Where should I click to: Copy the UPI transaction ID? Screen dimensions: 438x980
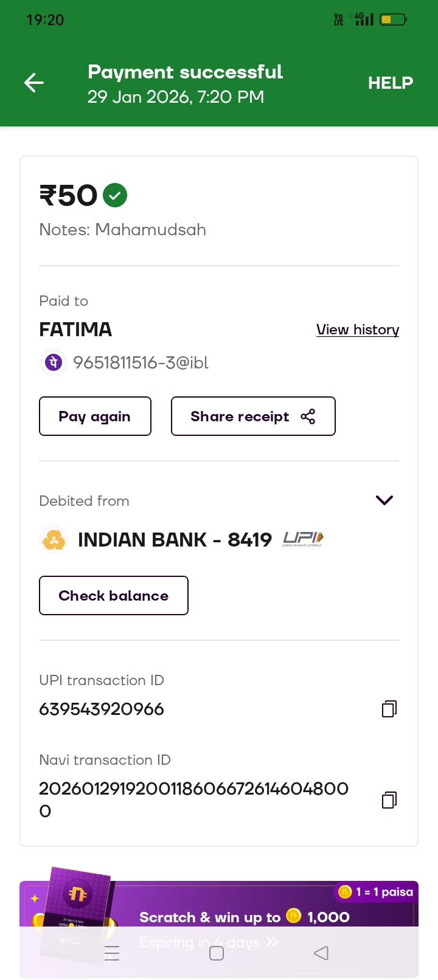point(389,709)
